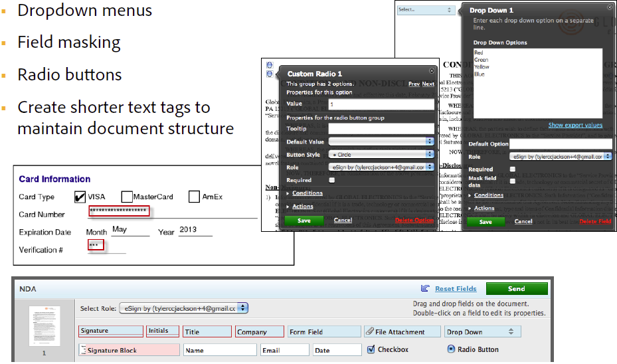Viewport: 617px width, 364px height.
Task: Pick the Date field
Action: [337, 350]
